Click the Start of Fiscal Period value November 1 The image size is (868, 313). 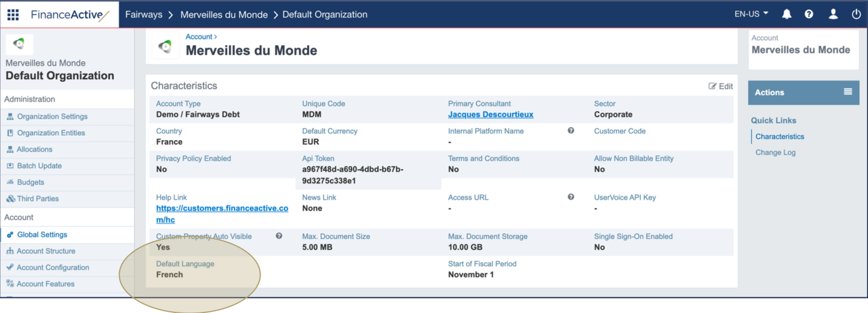[471, 274]
